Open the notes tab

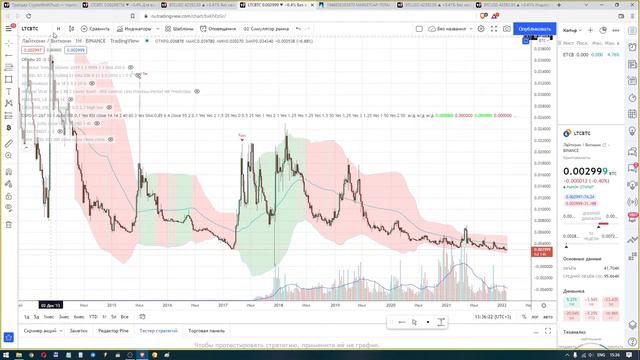click(x=78, y=331)
